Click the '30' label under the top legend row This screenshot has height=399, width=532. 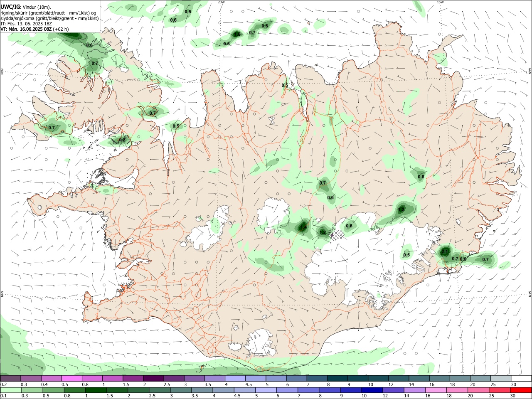(514, 384)
